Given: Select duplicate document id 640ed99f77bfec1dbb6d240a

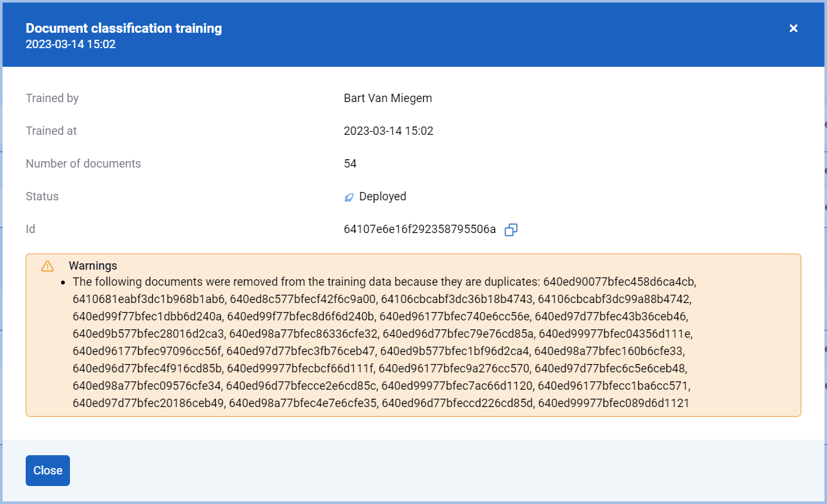Looking at the screenshot, I should click(x=146, y=317).
